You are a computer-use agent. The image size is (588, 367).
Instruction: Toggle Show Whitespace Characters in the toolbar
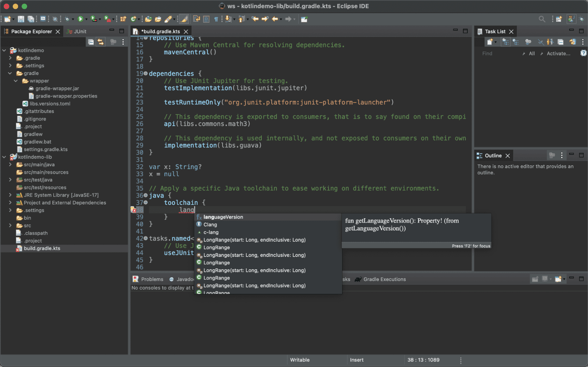tap(216, 19)
